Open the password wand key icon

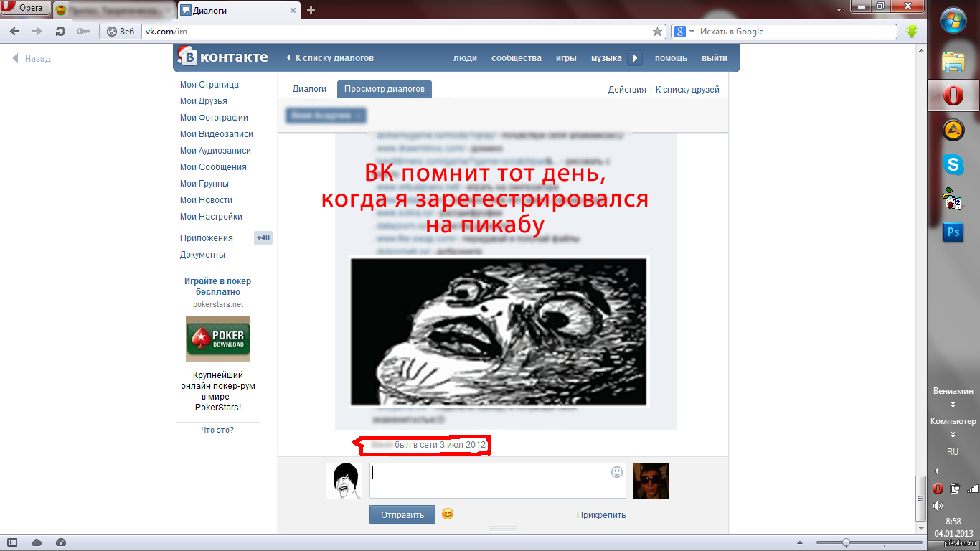tap(83, 32)
